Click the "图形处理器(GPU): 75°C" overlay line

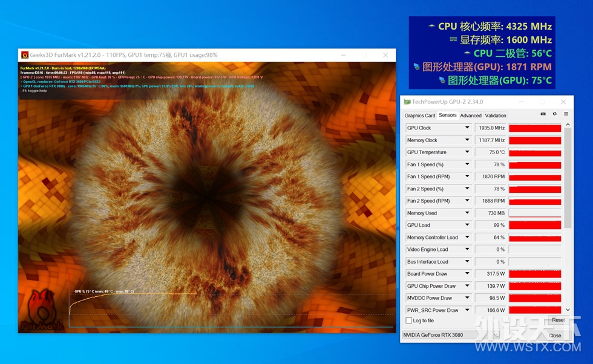click(x=495, y=80)
